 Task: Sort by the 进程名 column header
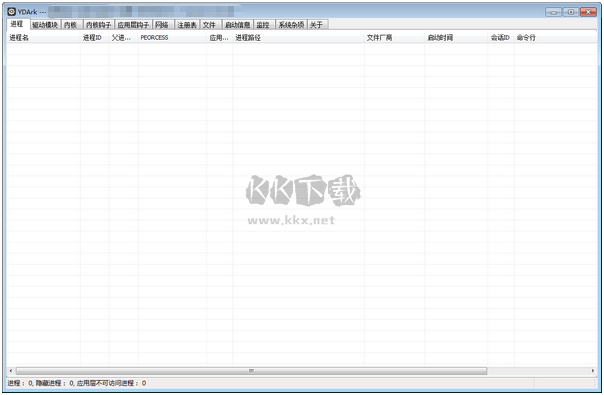pyautogui.click(x=43, y=38)
